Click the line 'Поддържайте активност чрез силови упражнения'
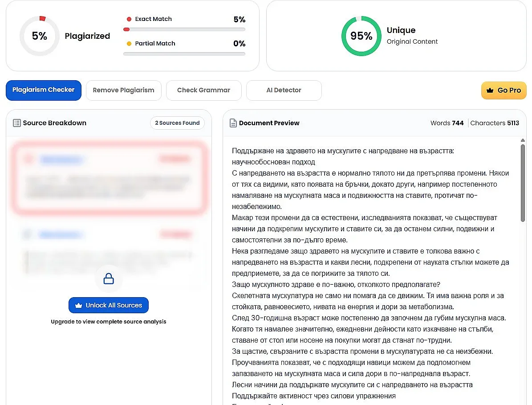The height and width of the screenshot is (405, 532). pyautogui.click(x=314, y=396)
